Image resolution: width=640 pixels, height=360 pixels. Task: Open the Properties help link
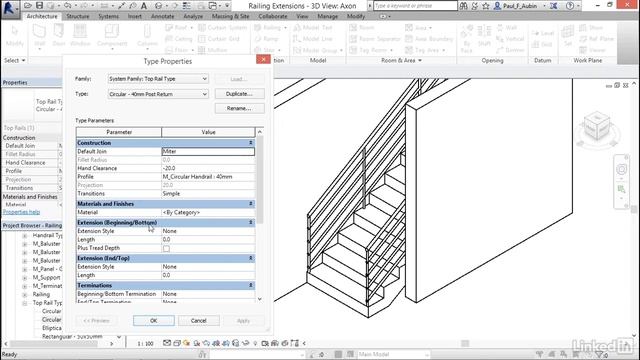(21, 212)
